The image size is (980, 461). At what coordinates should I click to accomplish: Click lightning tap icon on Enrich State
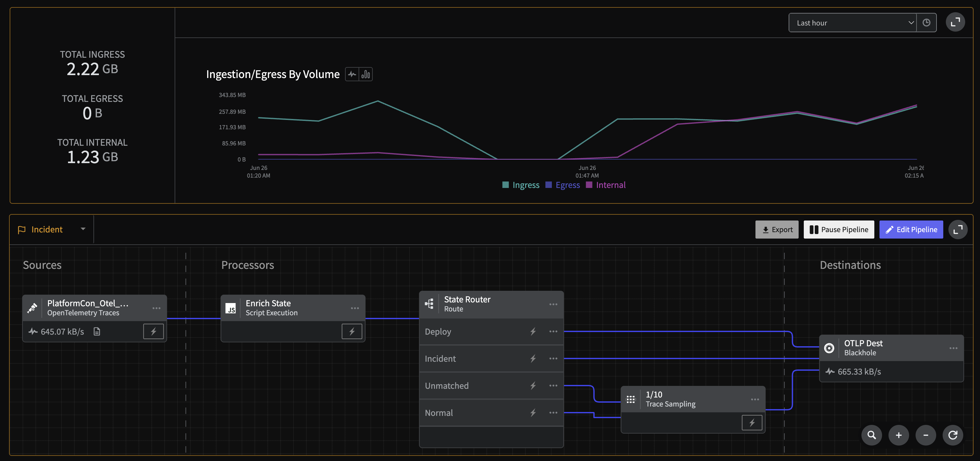coord(351,332)
